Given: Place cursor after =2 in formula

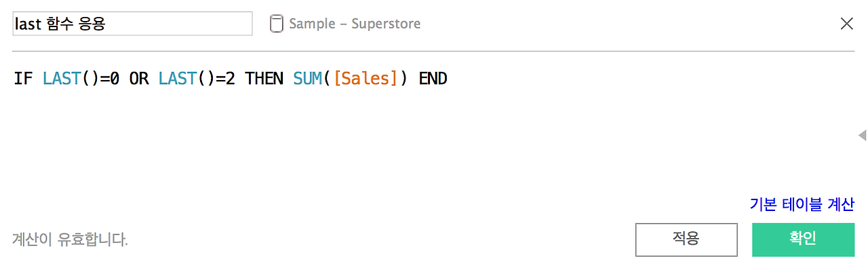Looking at the screenshot, I should coord(236,79).
